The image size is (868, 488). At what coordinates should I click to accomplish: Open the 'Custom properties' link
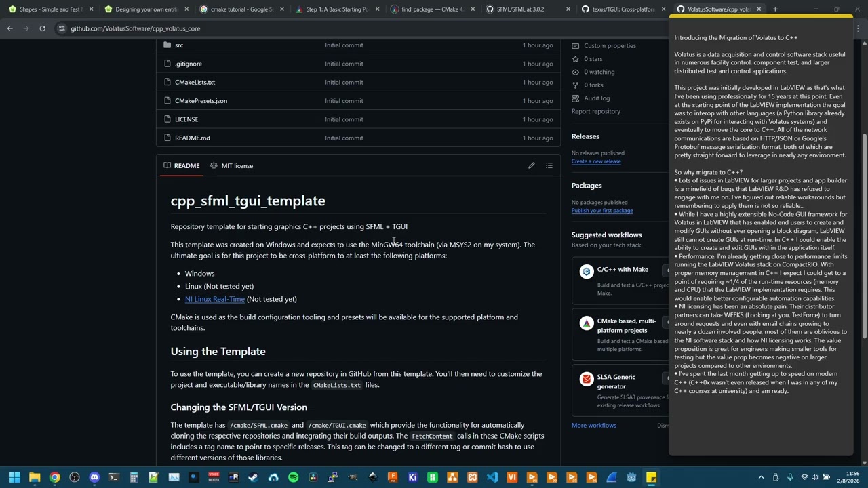(x=610, y=45)
